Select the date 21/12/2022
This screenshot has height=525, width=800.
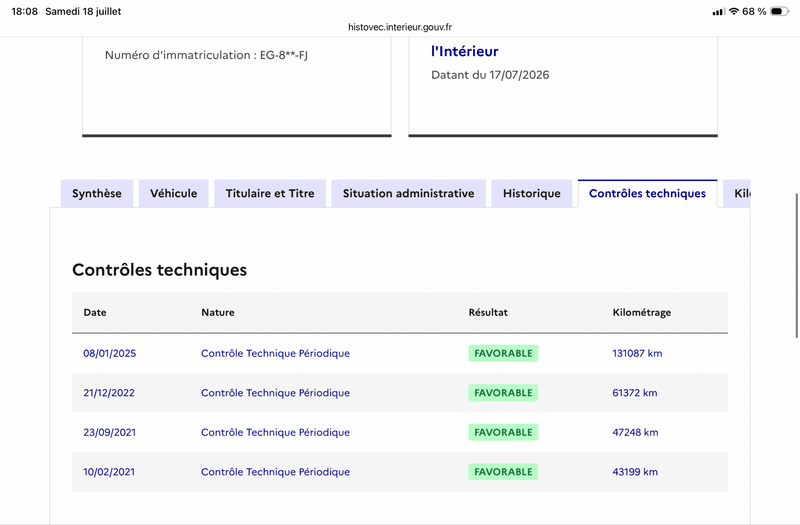109,393
